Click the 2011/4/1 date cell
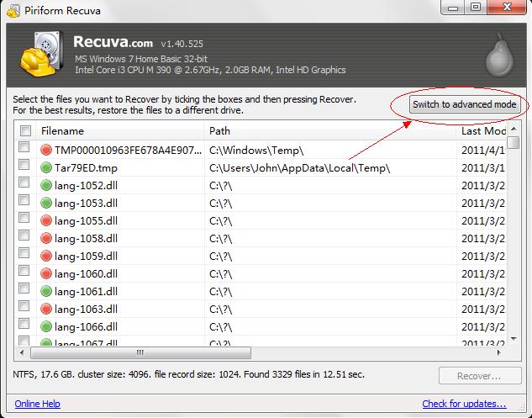 [483, 150]
